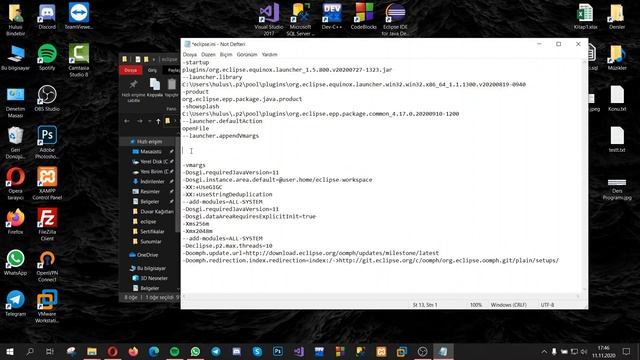Screen dimensions: 640x360
Task: Launch Eclipse IDE desktop shortcut
Action: 395,19
